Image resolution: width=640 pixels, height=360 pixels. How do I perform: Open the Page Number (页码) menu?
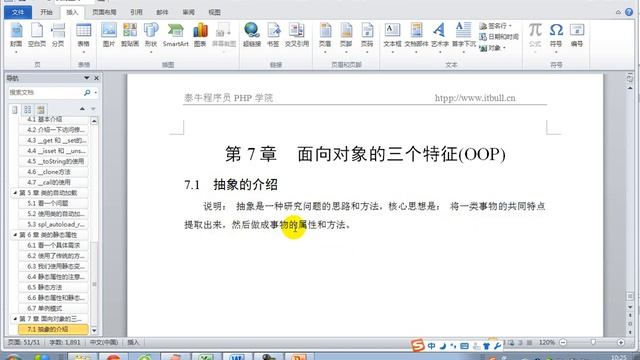tap(367, 38)
